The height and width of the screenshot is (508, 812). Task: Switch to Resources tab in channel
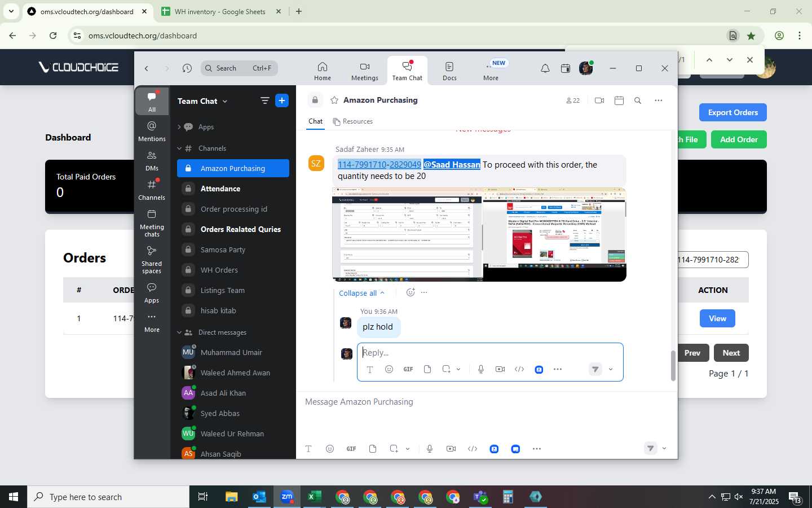tap(353, 121)
